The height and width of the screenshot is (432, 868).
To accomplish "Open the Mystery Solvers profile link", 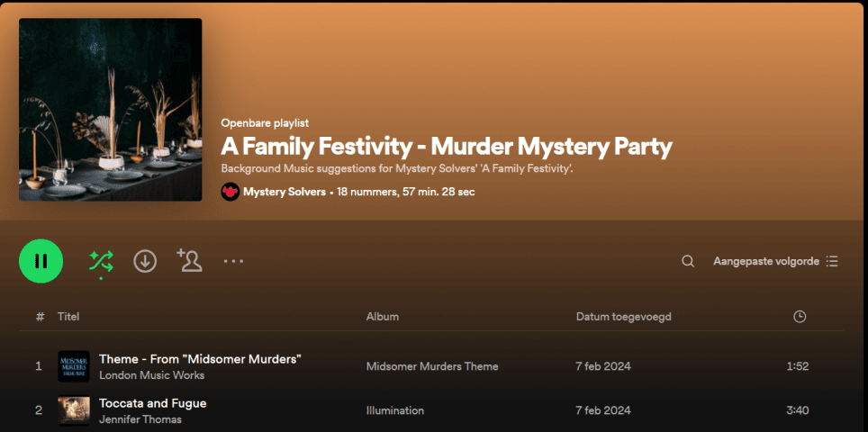I will [x=285, y=192].
